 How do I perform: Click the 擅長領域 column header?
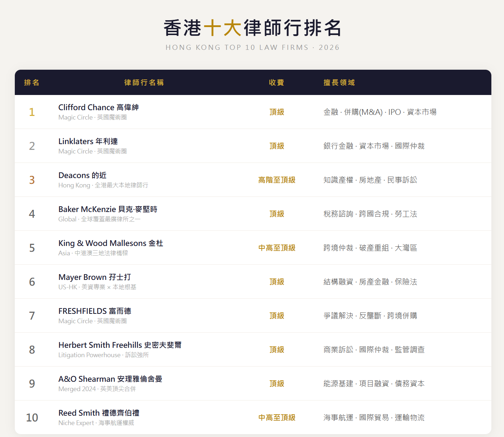point(339,82)
